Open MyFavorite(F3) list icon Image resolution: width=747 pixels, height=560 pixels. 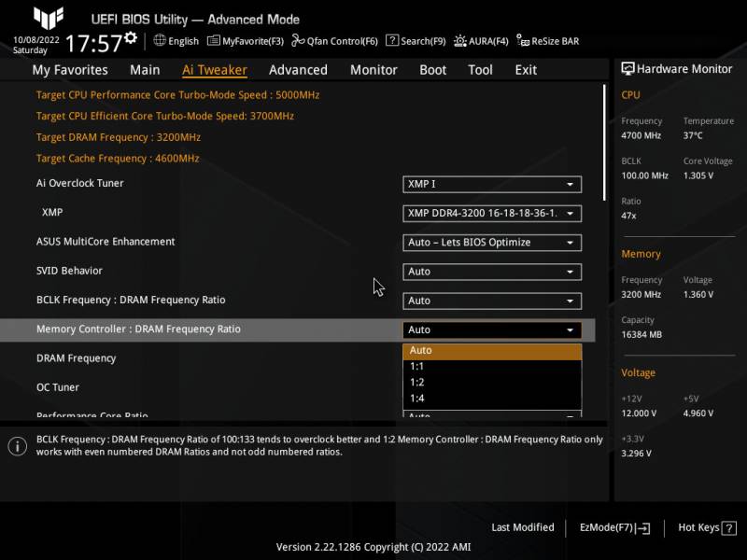click(x=214, y=41)
